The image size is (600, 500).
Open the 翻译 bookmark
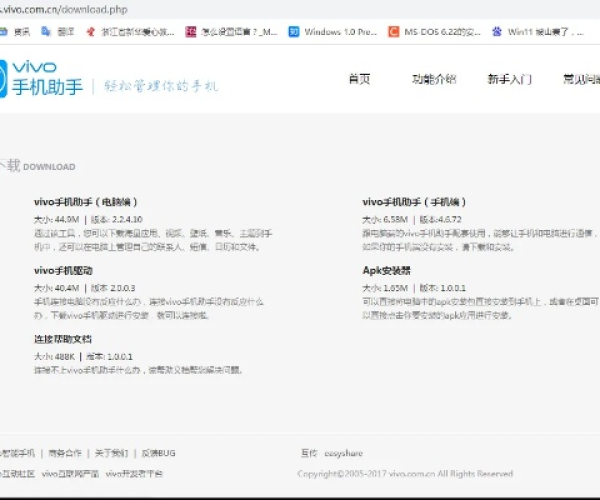(58, 32)
